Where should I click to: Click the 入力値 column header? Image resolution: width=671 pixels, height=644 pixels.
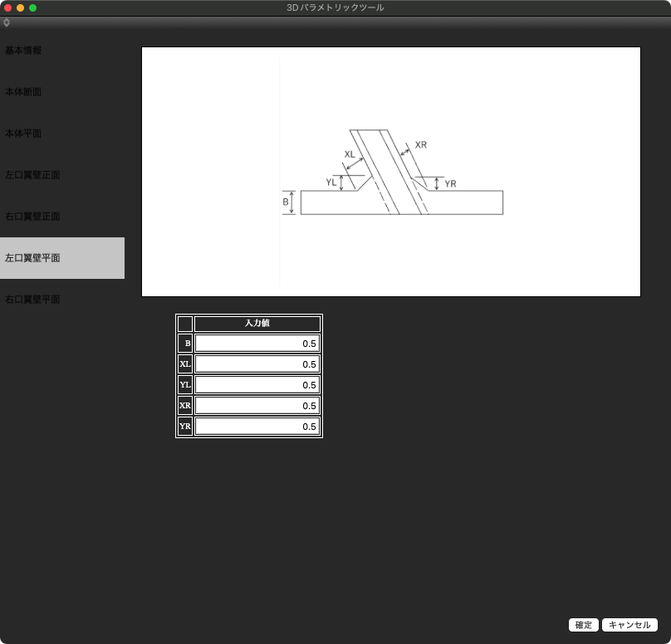point(257,324)
